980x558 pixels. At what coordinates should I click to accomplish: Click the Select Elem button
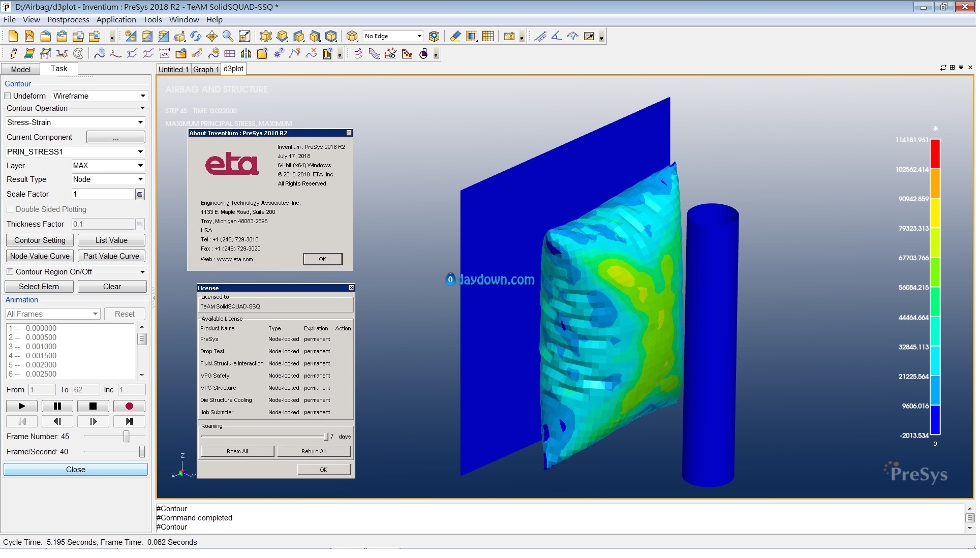pyautogui.click(x=39, y=287)
